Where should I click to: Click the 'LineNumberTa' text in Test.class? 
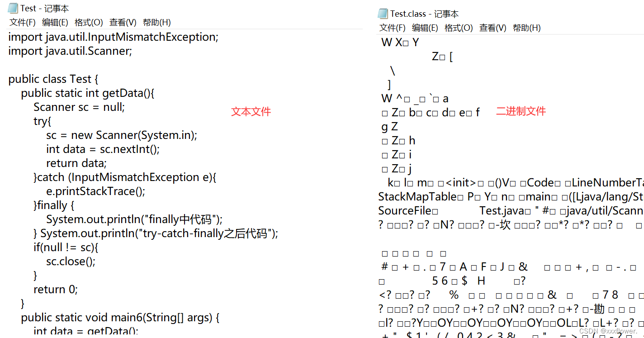pyautogui.click(x=608, y=183)
